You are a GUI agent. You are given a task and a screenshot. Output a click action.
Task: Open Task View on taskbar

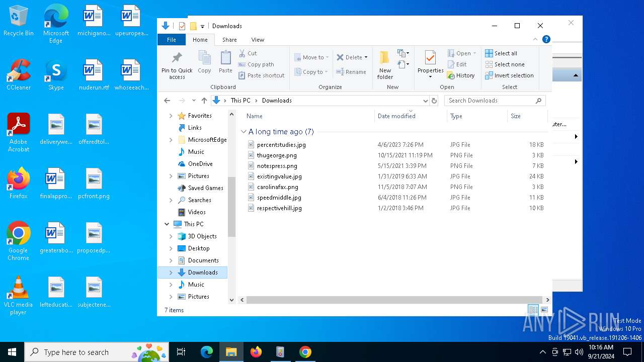(x=181, y=352)
